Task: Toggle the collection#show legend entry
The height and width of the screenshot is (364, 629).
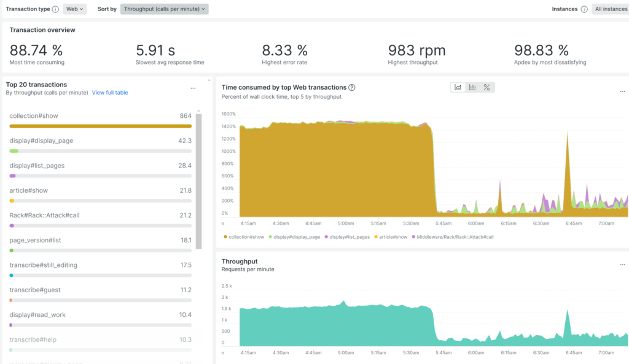Action: [x=244, y=237]
